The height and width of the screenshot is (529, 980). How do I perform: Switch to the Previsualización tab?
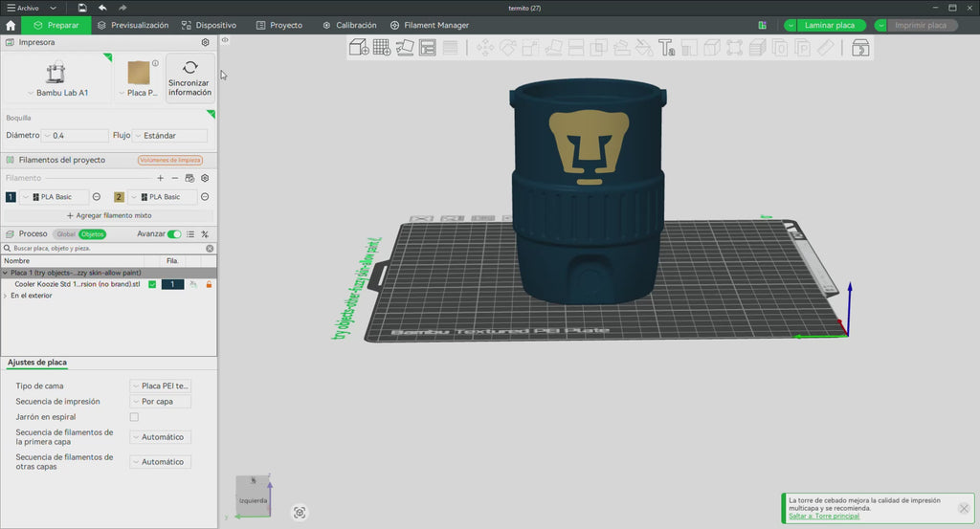point(133,26)
